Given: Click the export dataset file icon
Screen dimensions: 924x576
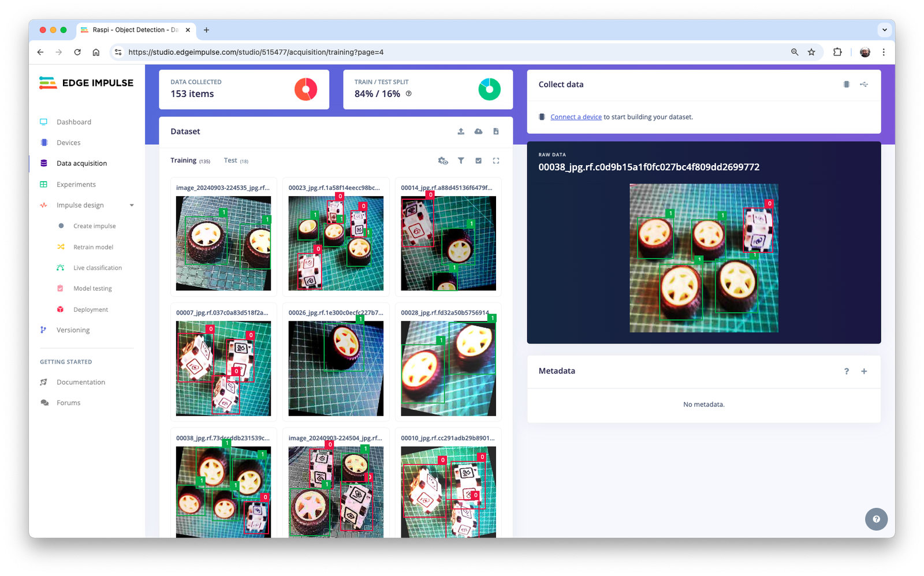Looking at the screenshot, I should click(496, 132).
